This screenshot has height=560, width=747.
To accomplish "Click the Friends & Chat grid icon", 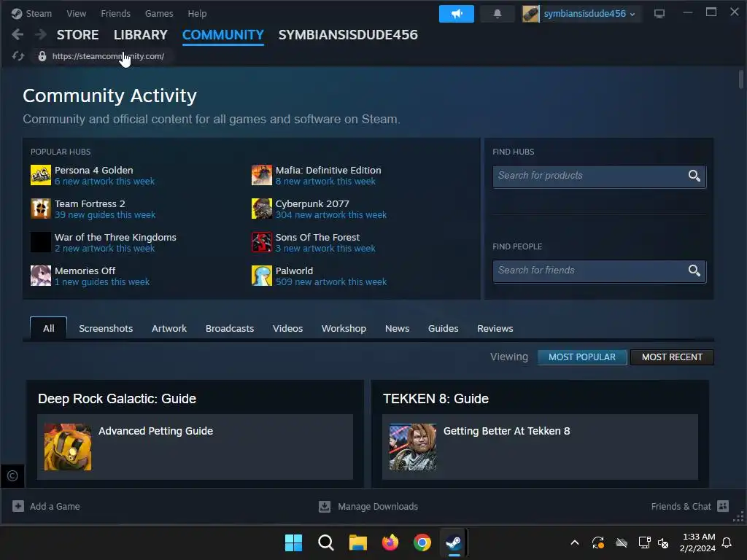I will (723, 506).
